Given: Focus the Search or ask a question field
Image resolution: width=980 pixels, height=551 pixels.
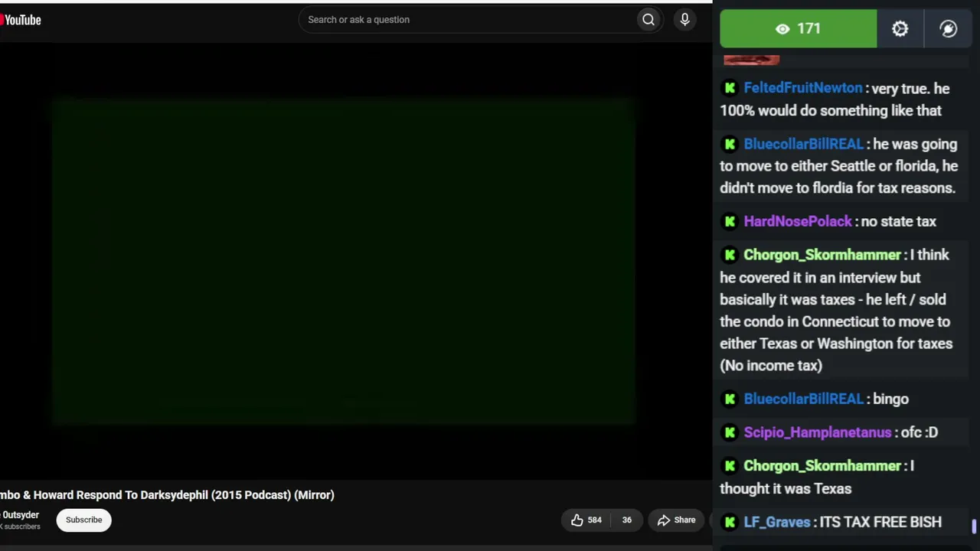Looking at the screenshot, I should 469,20.
